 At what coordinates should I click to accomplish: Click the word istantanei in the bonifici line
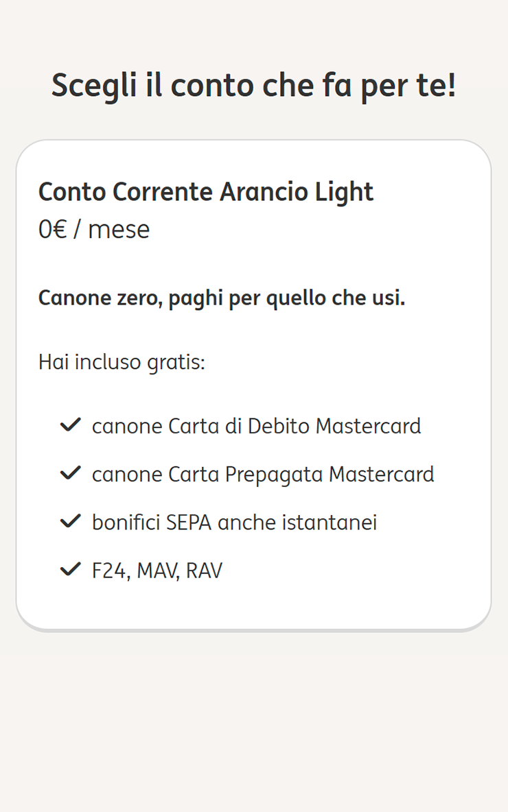[x=329, y=523]
